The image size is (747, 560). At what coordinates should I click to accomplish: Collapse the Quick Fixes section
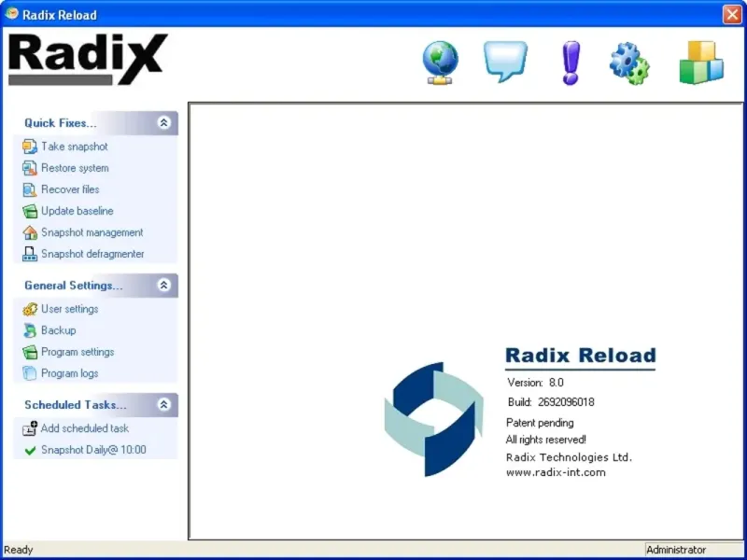164,123
